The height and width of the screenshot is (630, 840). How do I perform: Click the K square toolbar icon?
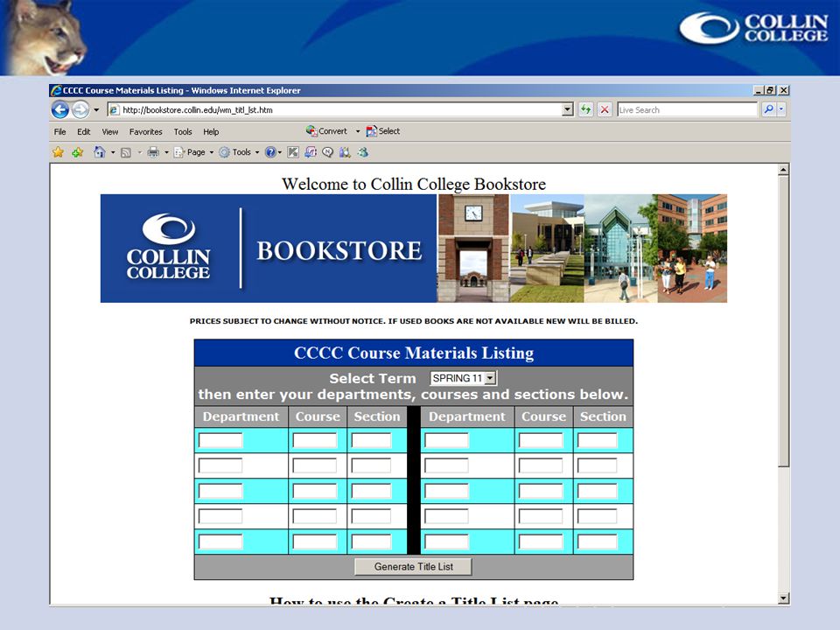coord(293,152)
